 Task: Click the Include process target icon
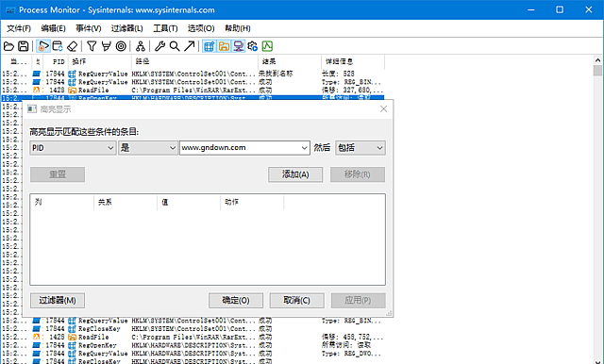[x=121, y=46]
